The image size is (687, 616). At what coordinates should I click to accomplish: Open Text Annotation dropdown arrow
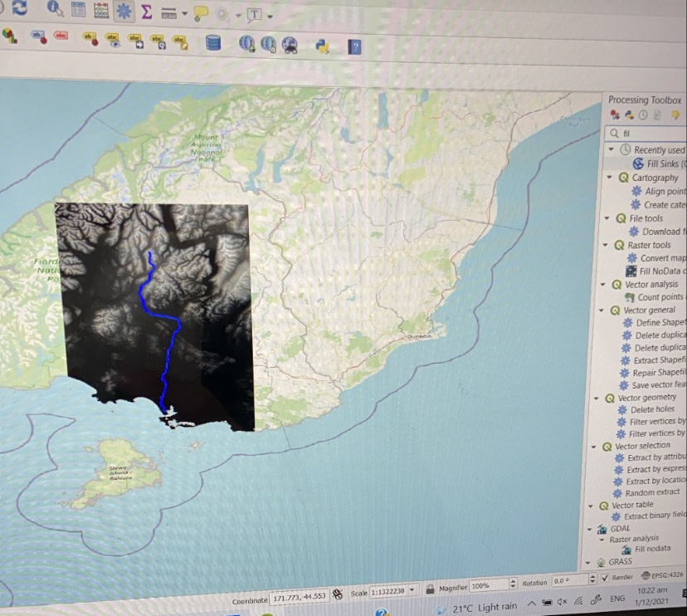click(x=270, y=17)
